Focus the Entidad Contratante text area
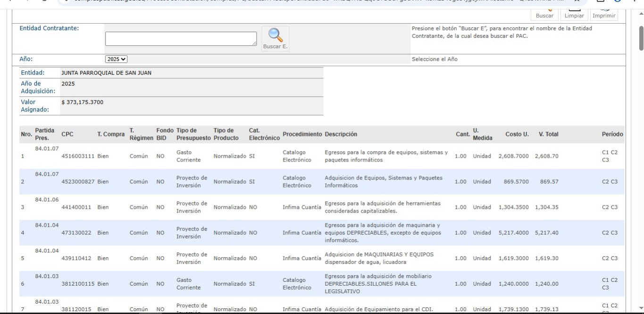644x314 pixels. [x=181, y=39]
